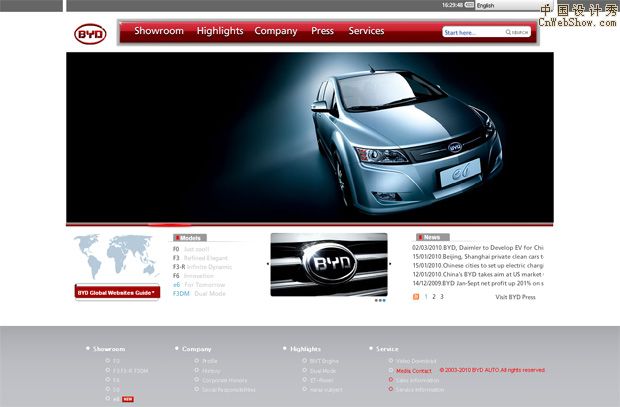Select the e6 For Tomorrow model
Image resolution: width=620 pixels, height=407 pixels.
coord(199,285)
